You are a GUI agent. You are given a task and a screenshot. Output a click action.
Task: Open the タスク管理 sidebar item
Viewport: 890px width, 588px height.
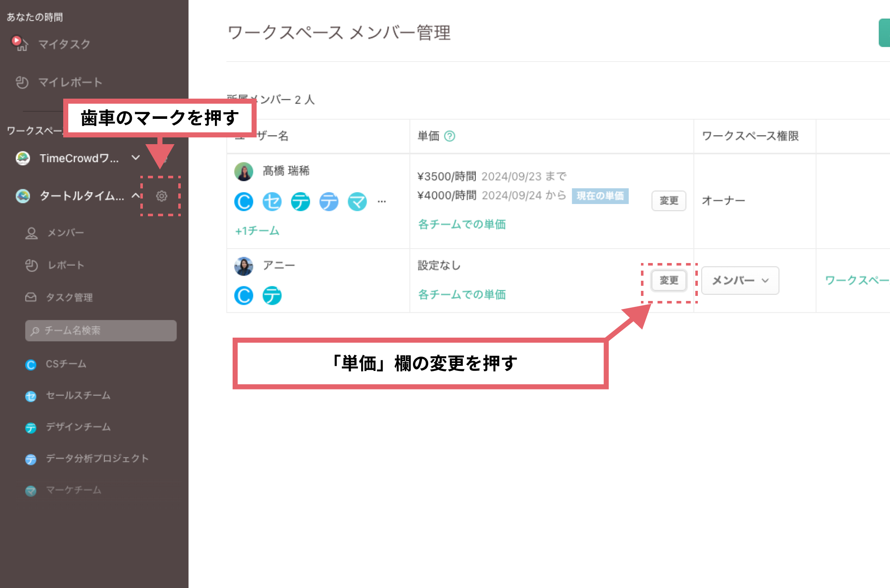[69, 298]
